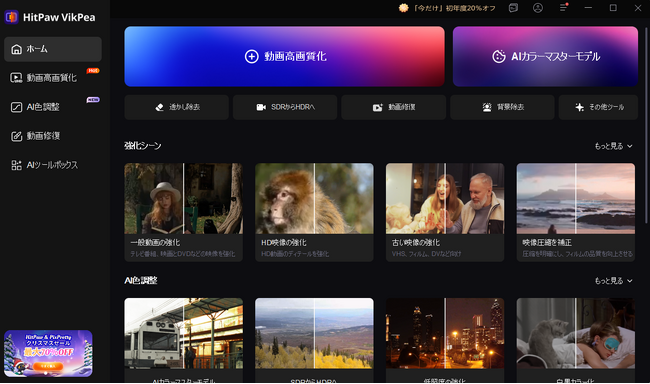Open the HD映像の強化 monkey thumbnail
Screen dimensions: 650x384
coord(314,198)
